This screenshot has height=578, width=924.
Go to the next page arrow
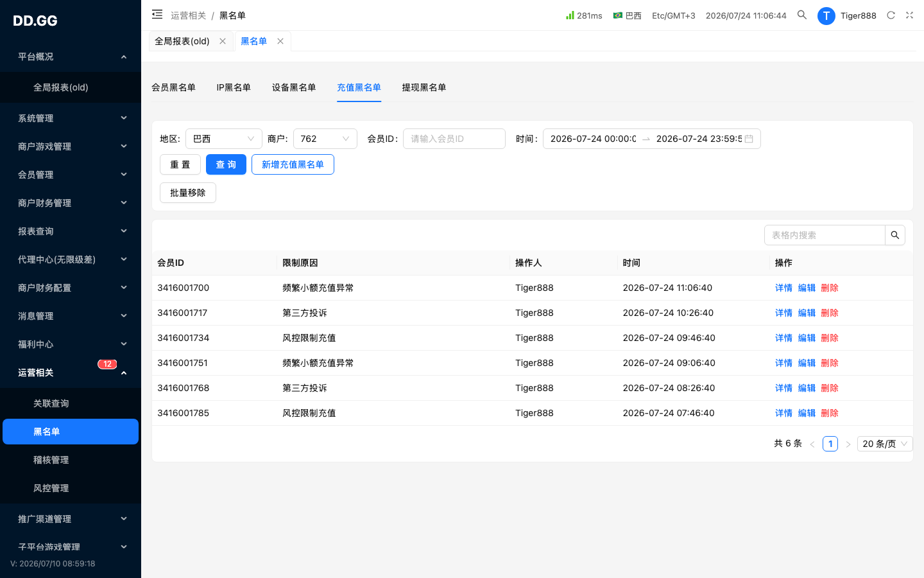coord(848,444)
